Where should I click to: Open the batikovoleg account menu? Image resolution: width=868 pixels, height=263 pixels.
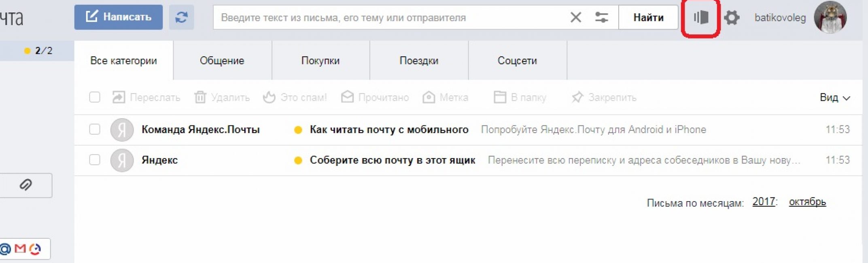(780, 18)
